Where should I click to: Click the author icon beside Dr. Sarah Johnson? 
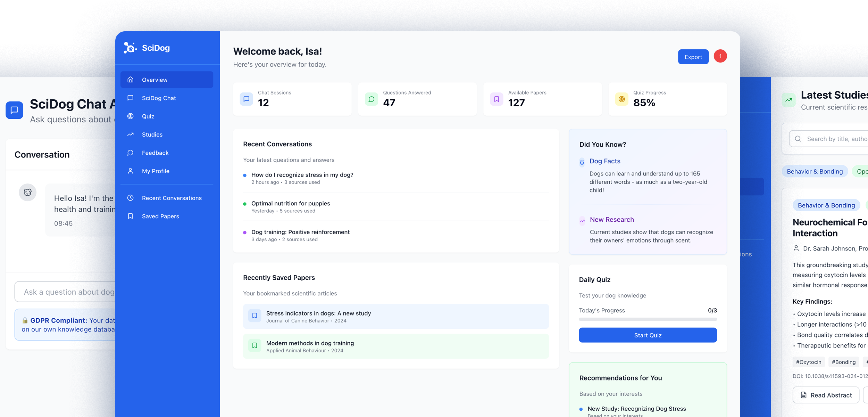[796, 248]
